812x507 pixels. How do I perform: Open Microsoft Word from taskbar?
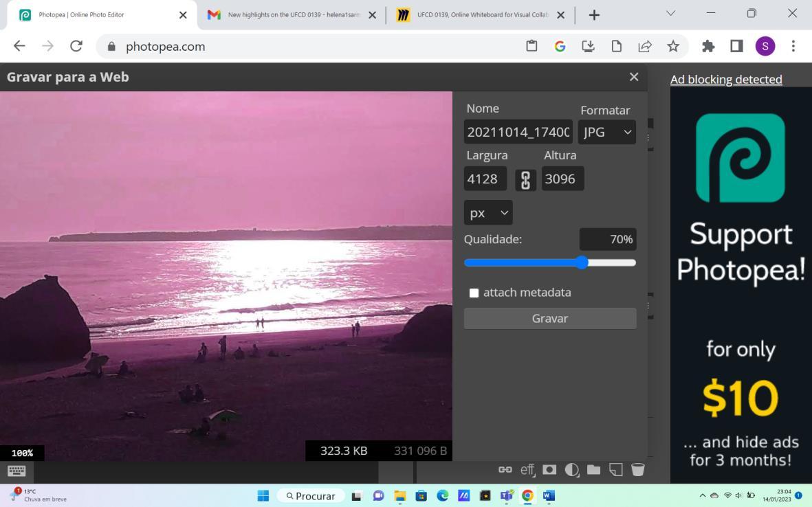click(x=549, y=495)
